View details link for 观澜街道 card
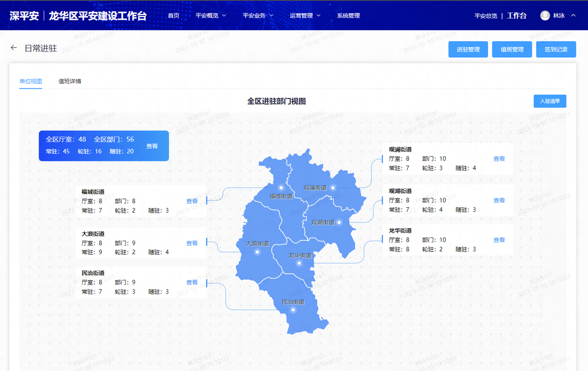Viewport: 588px width, 371px height. [x=499, y=159]
